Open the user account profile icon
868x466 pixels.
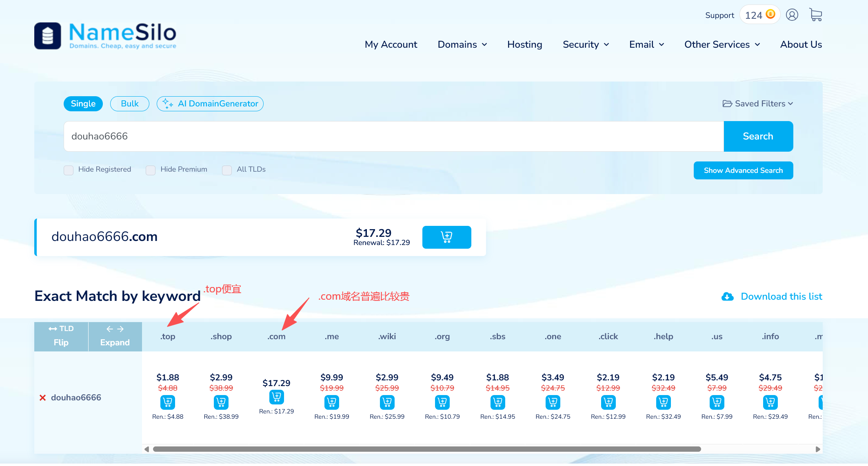point(792,15)
